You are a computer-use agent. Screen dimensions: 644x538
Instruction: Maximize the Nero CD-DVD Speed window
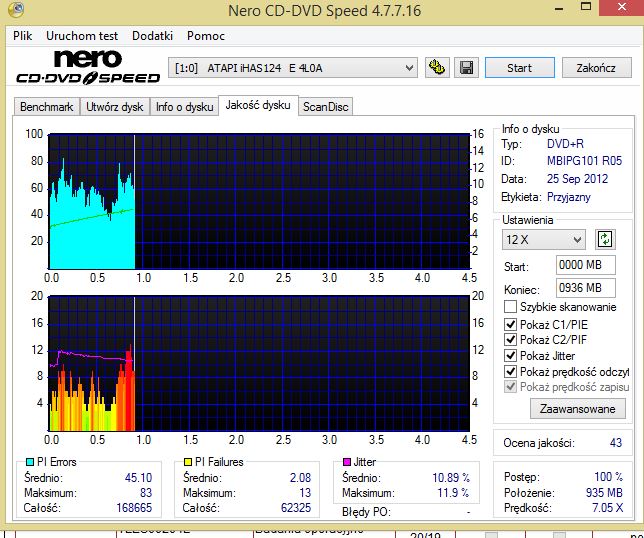(x=586, y=7)
